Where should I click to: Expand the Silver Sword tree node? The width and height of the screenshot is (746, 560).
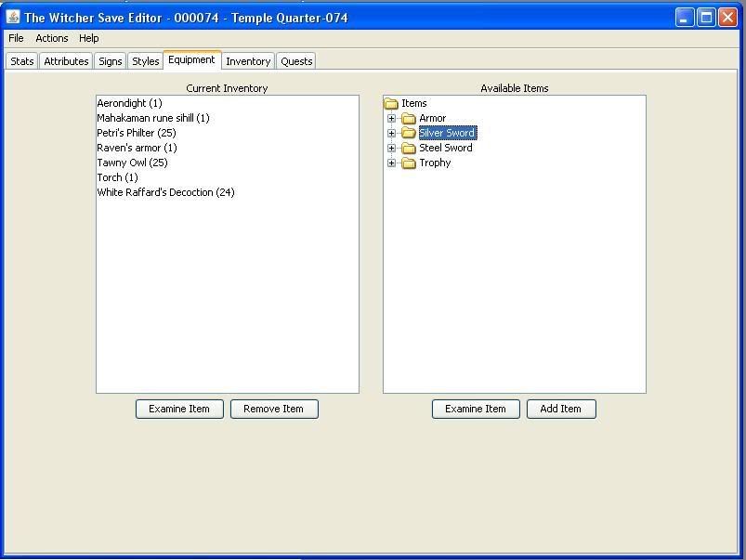pyautogui.click(x=391, y=133)
